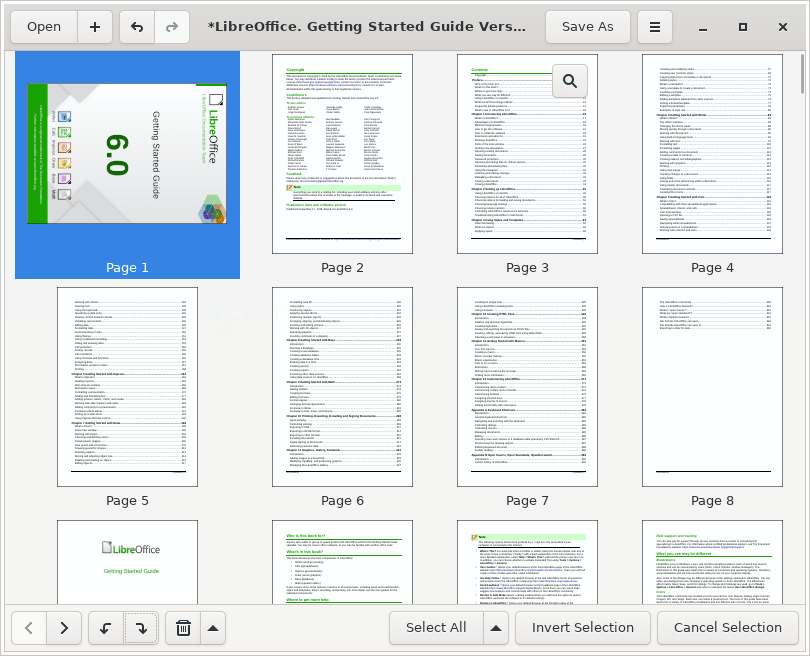Select the Page 8 thumbnail
The image size is (810, 656).
pyautogui.click(x=712, y=387)
